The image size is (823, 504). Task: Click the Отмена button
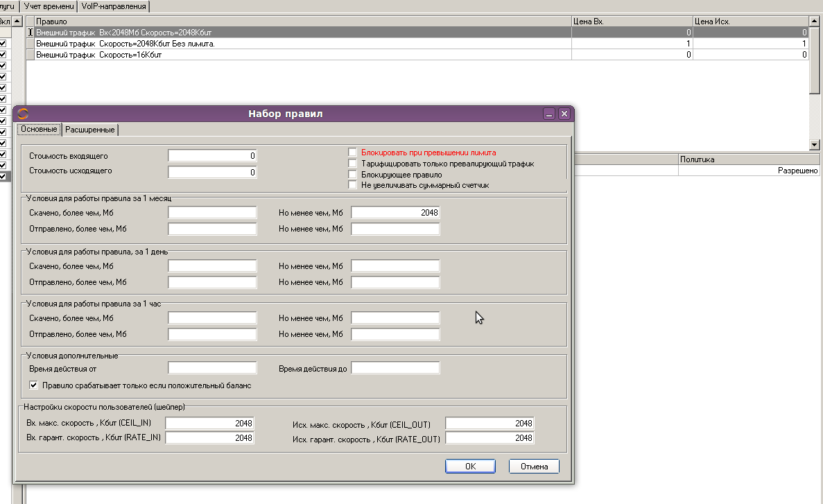coord(534,466)
